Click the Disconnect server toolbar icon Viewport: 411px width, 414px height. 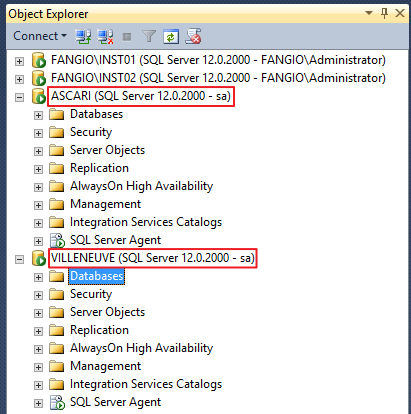pyautogui.click(x=105, y=36)
